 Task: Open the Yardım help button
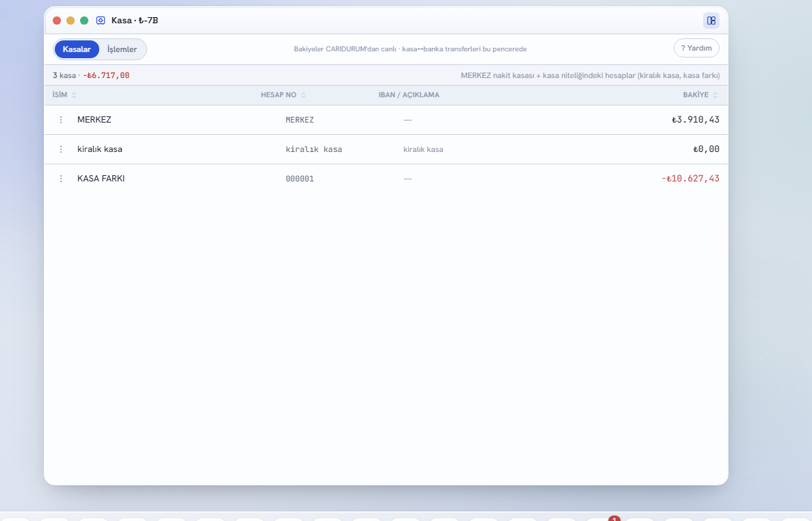(x=696, y=48)
